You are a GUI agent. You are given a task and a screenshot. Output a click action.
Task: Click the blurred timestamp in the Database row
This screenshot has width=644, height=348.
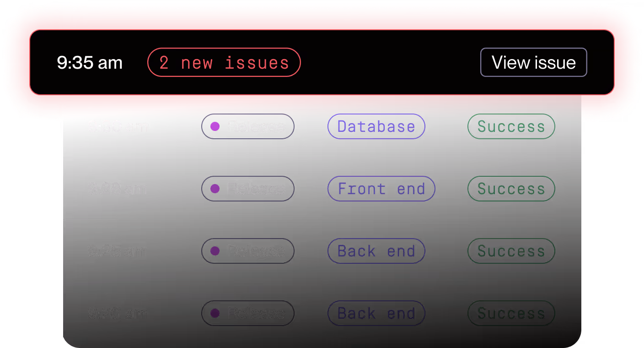pyautogui.click(x=118, y=126)
